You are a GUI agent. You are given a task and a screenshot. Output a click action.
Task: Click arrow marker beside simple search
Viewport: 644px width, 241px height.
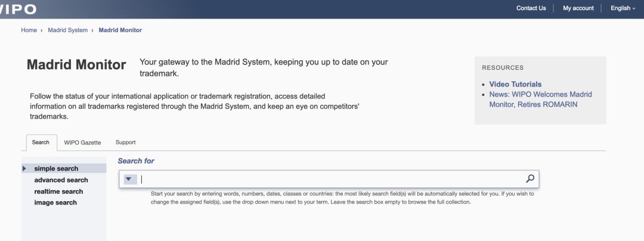click(x=24, y=168)
